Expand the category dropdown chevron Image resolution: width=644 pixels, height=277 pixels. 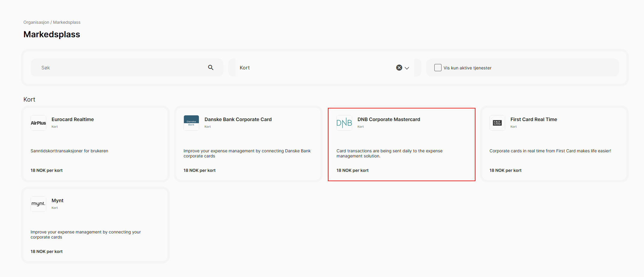[407, 68]
